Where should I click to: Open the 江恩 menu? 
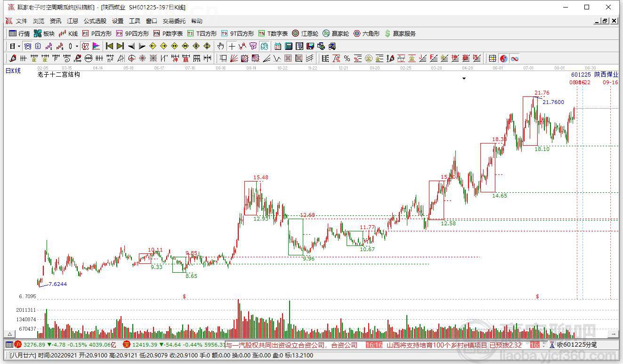[x=73, y=21]
